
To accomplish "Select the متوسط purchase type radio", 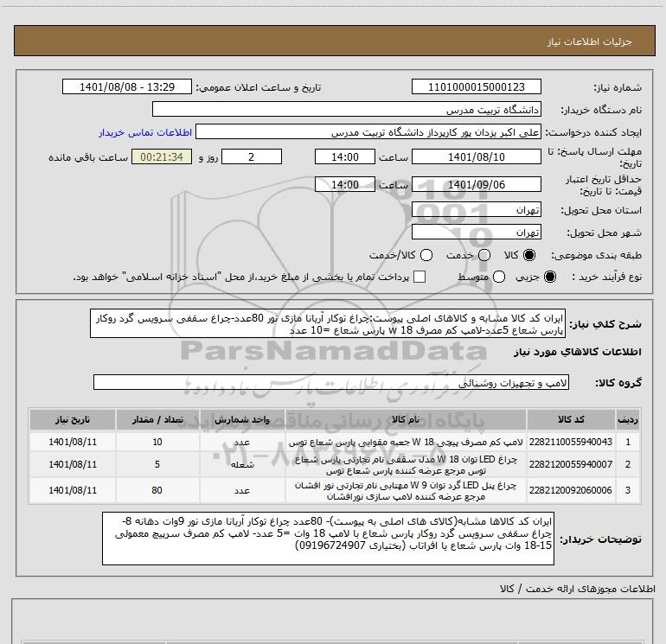I will coord(499,277).
